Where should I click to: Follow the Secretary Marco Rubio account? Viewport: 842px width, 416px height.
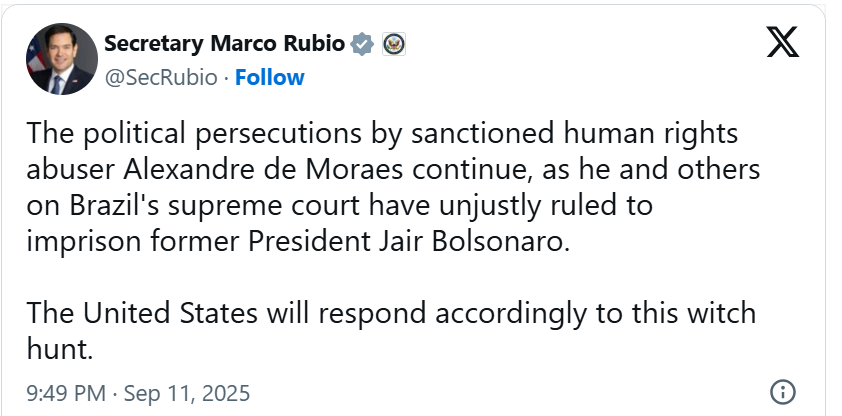[x=270, y=78]
